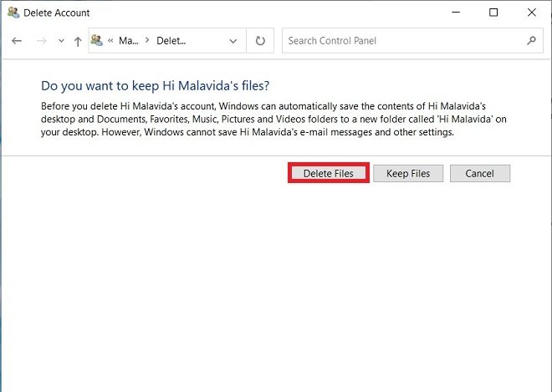Cancel the account deletion
The height and width of the screenshot is (392, 552).
(x=480, y=174)
